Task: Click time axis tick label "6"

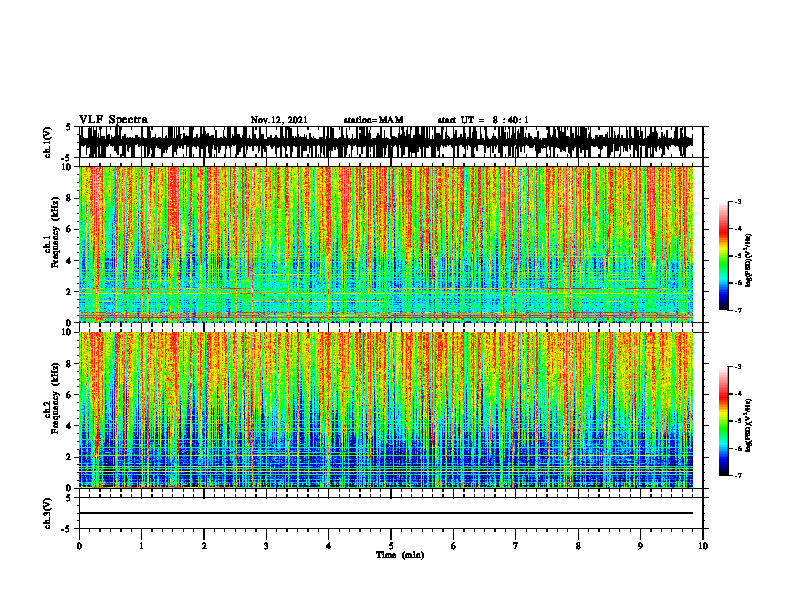Action: 454,546
